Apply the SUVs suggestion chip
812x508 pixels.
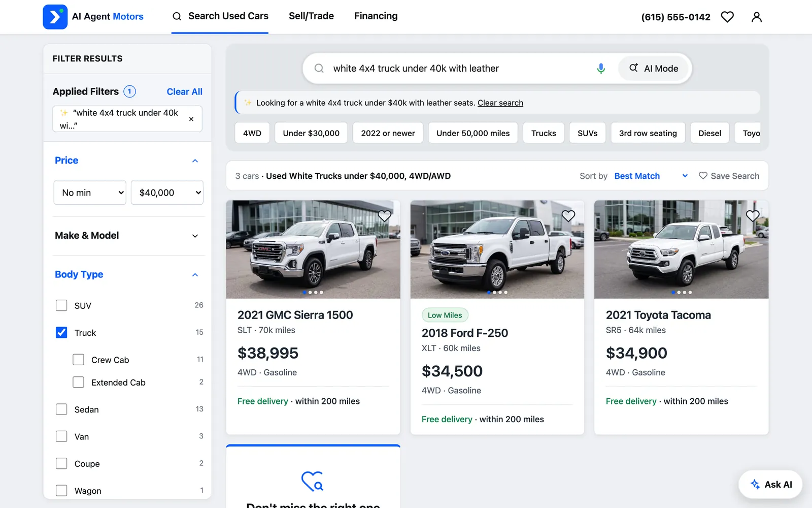click(587, 133)
